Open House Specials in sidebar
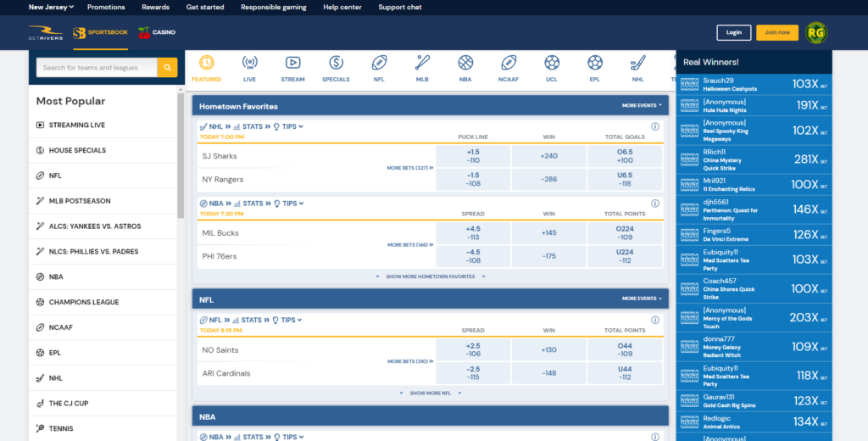The width and height of the screenshot is (868, 441). [x=103, y=151]
